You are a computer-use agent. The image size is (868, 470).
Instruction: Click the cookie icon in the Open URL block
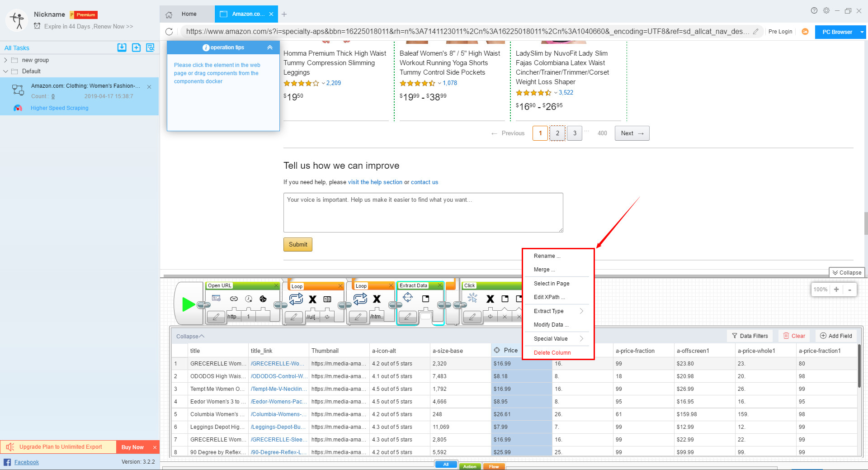coord(263,299)
